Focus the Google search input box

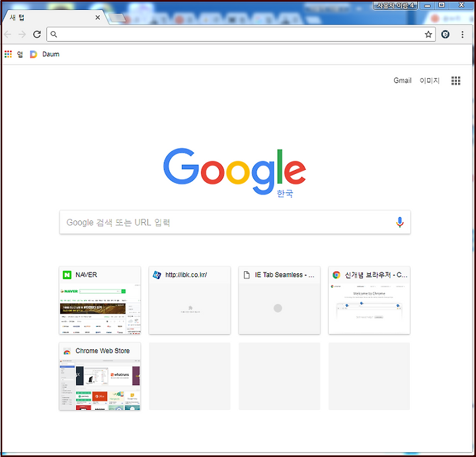point(235,222)
